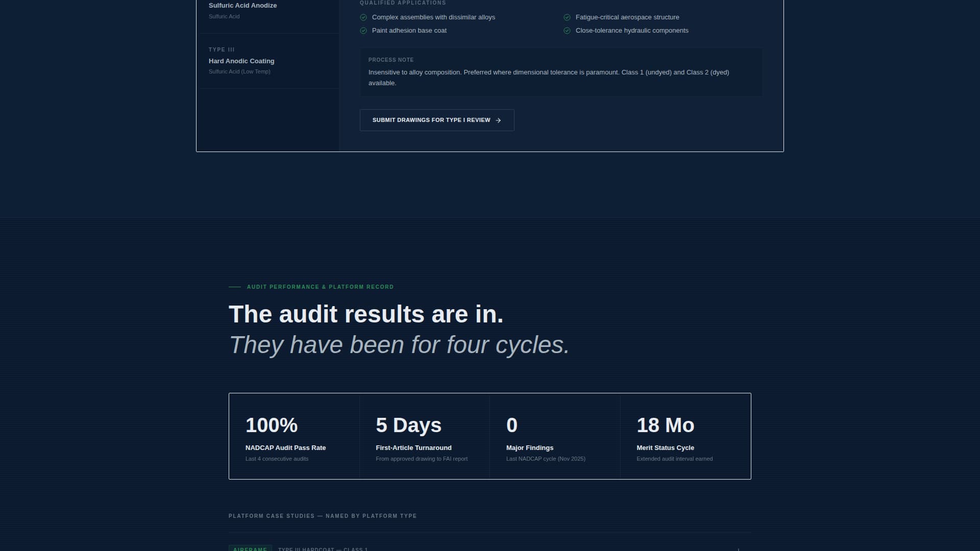Click Submit Drawings for Type I Review
Viewport: 980px width, 551px height.
[436, 120]
